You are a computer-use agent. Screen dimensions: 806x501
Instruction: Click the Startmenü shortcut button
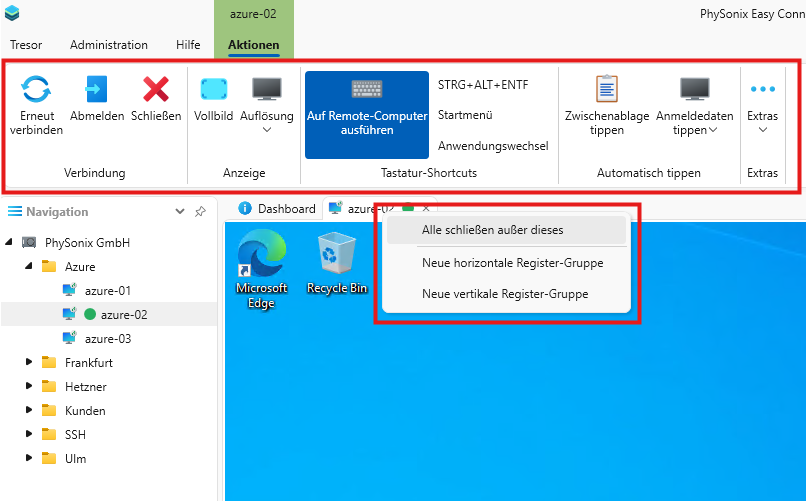coord(466,115)
